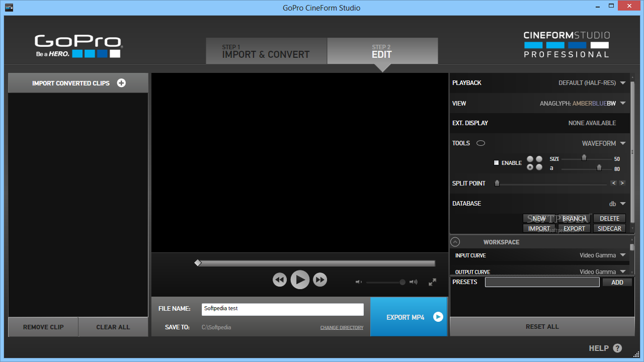Screen dimensions: 644x362
Task: Click into the Presets name field
Action: (542, 282)
